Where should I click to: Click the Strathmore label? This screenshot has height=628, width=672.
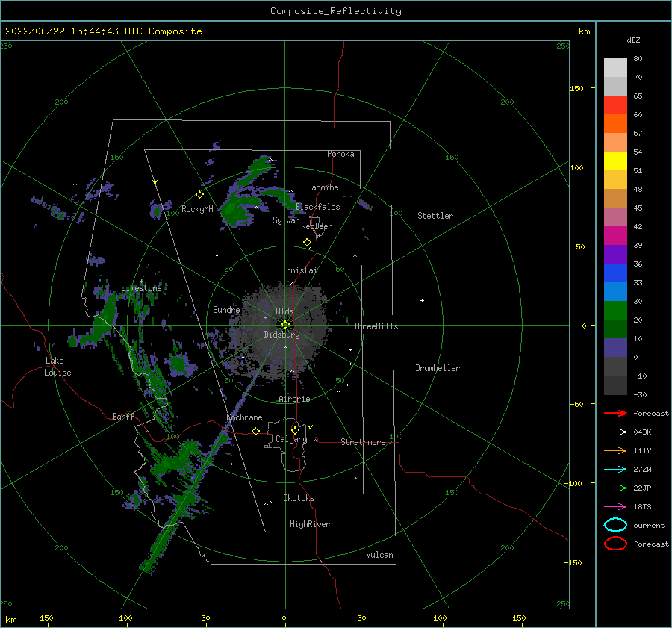[x=363, y=442]
